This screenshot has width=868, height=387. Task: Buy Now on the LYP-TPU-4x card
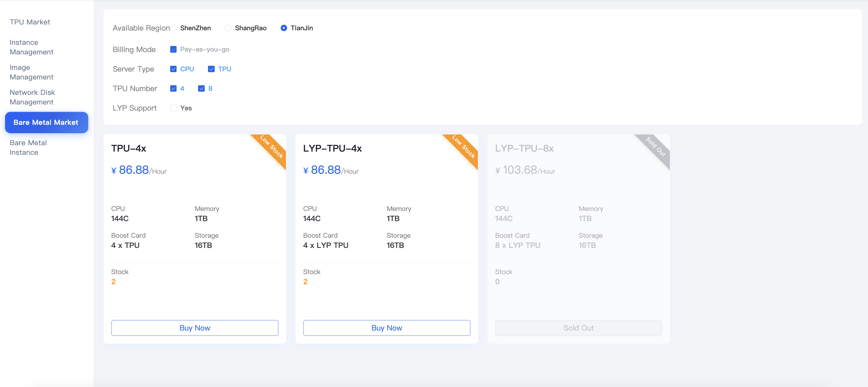point(387,327)
